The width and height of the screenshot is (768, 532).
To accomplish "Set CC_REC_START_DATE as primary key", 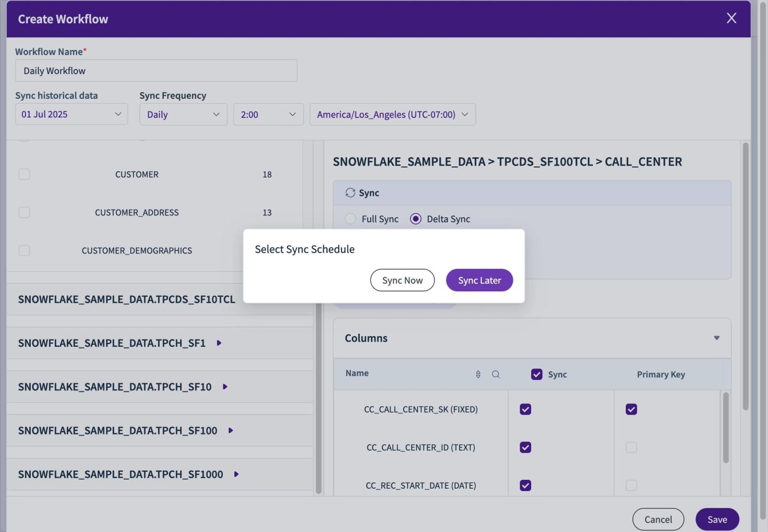I will (x=631, y=485).
